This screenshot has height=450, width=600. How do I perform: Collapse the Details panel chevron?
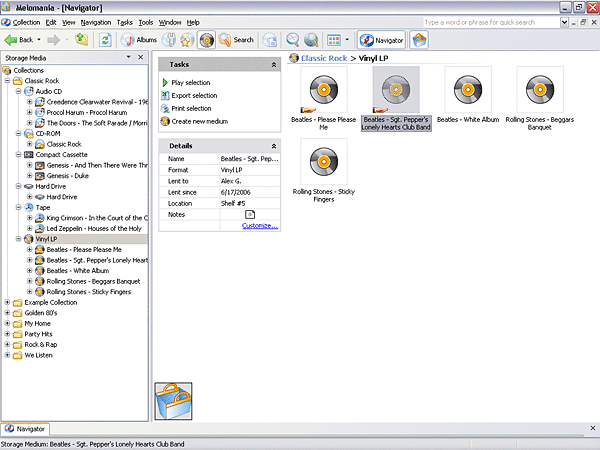click(274, 146)
